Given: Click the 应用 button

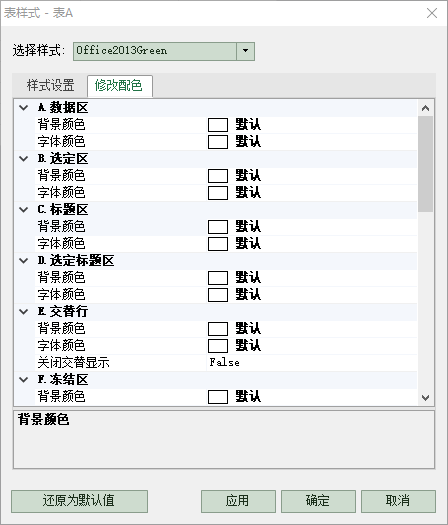Looking at the screenshot, I should tap(238, 501).
